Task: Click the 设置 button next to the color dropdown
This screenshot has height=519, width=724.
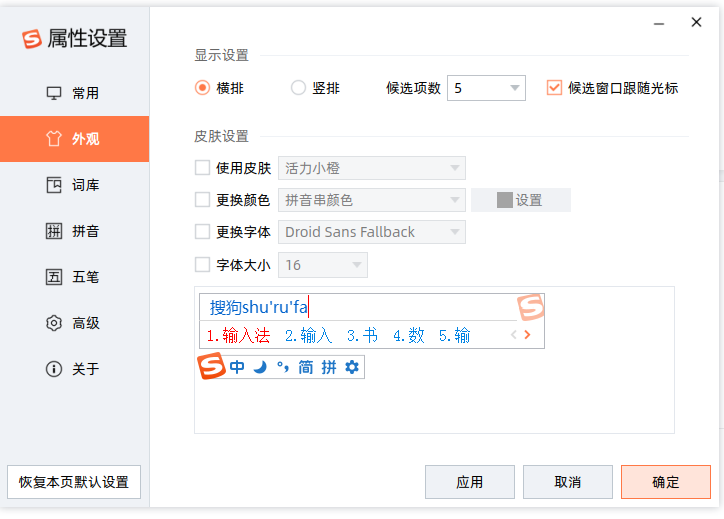Action: tap(521, 200)
